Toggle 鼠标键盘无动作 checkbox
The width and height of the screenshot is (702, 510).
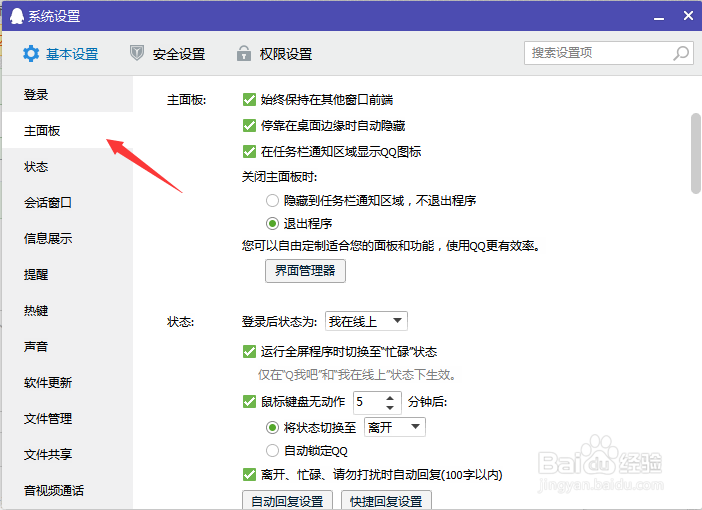click(x=249, y=401)
